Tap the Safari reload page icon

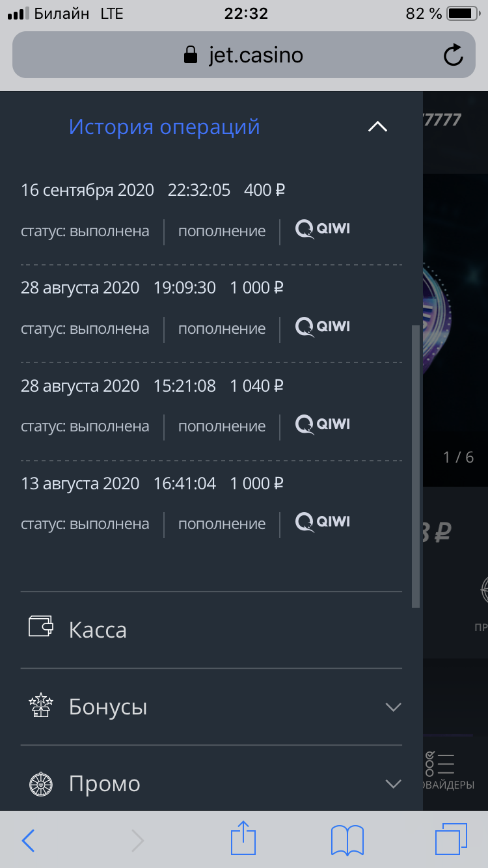click(x=453, y=55)
